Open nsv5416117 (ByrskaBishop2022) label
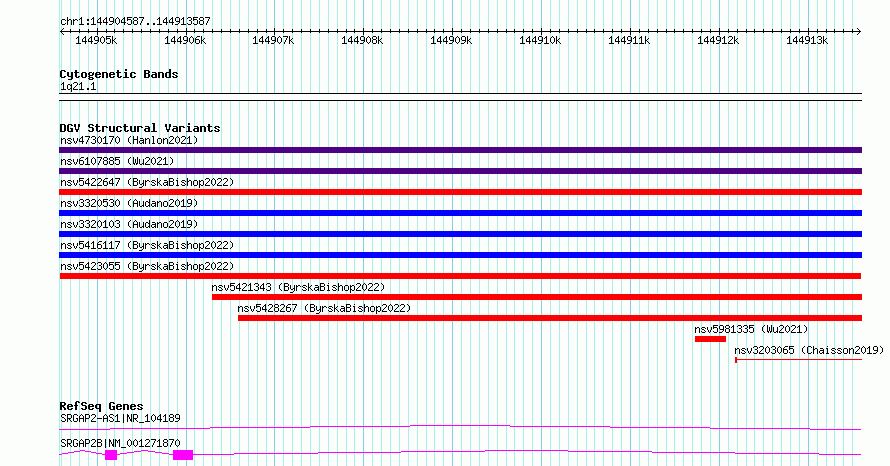The image size is (890, 466). (147, 245)
